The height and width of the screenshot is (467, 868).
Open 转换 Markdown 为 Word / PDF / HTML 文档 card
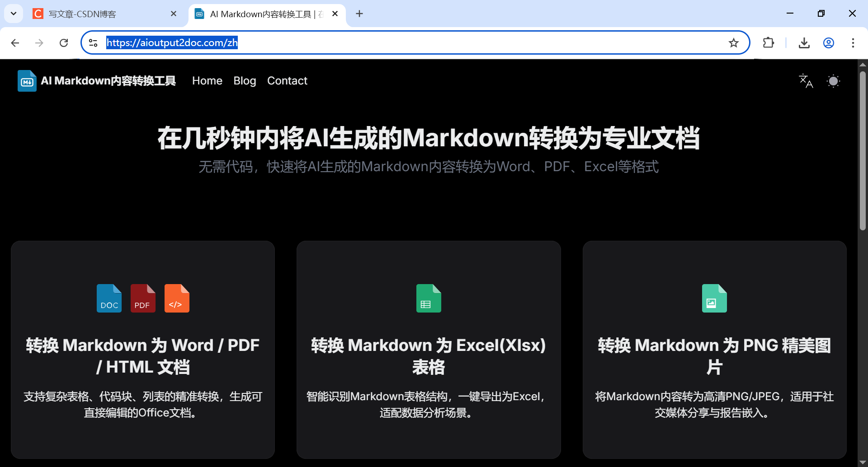point(143,350)
